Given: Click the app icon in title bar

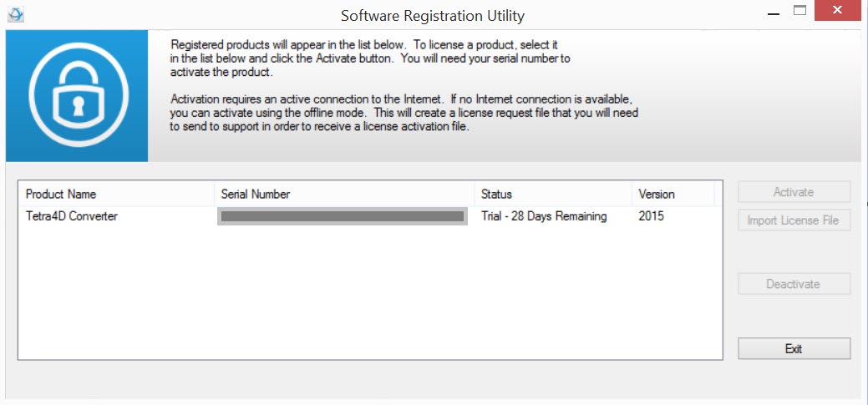Looking at the screenshot, I should click(16, 15).
